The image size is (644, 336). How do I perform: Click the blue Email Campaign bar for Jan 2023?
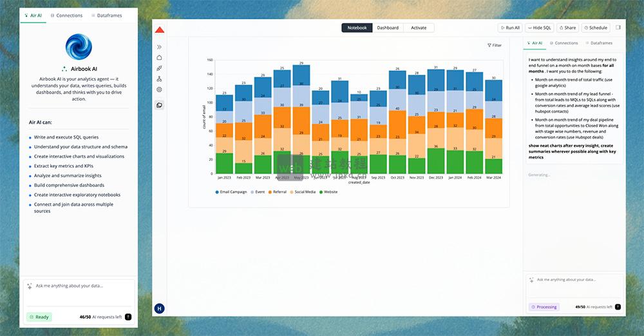224,103
